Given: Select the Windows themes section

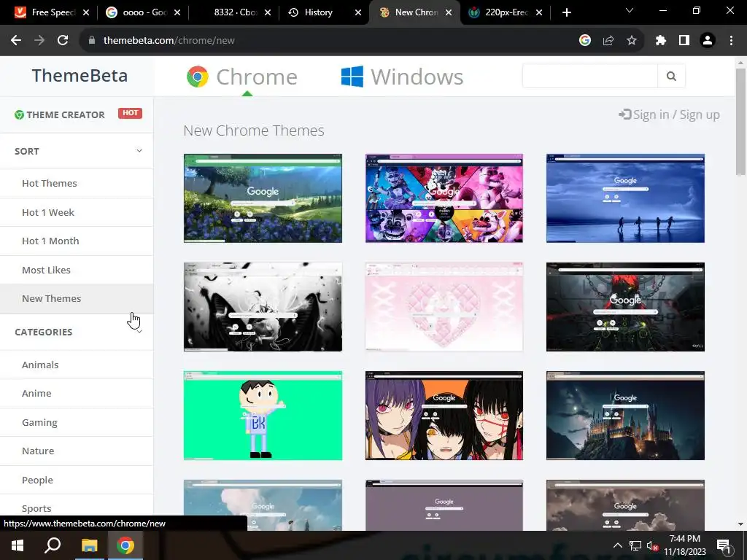Looking at the screenshot, I should tap(402, 77).
